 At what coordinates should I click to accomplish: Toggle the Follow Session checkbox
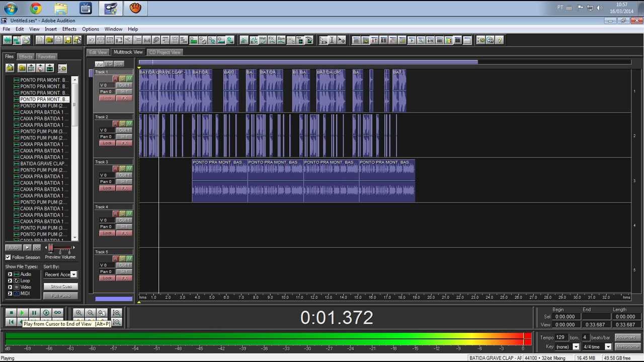point(8,257)
